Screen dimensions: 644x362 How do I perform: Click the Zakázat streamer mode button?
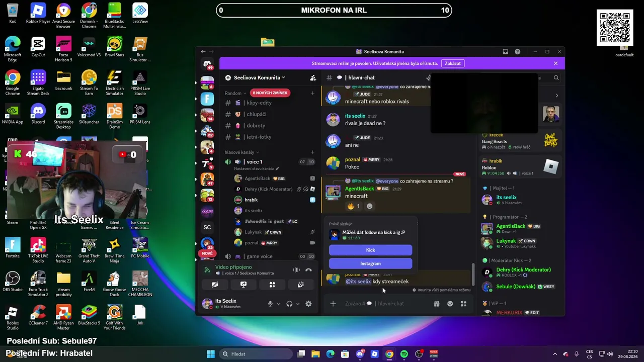point(453,63)
